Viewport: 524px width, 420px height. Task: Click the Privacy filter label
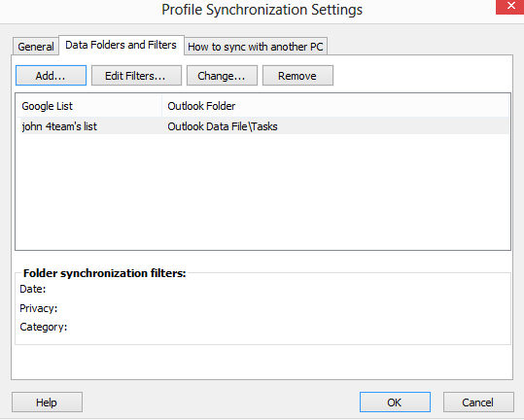[39, 308]
